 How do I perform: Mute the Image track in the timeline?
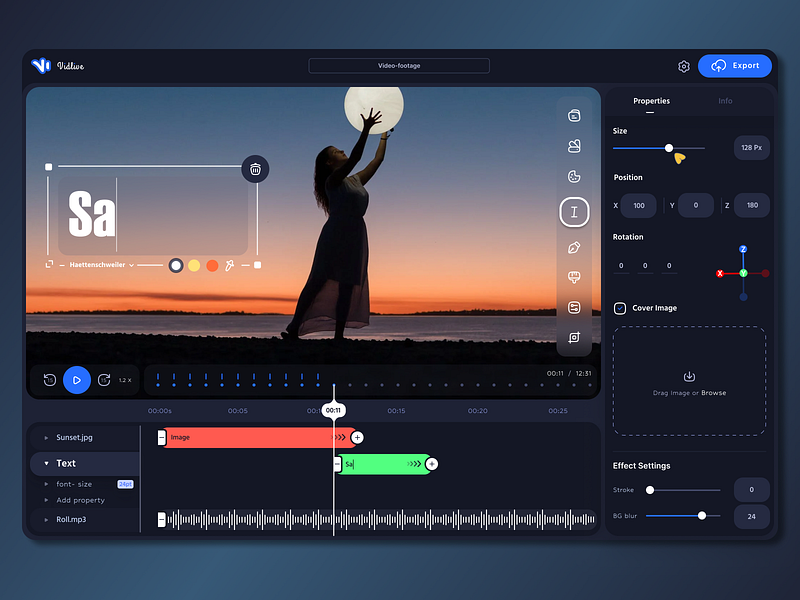[x=161, y=437]
